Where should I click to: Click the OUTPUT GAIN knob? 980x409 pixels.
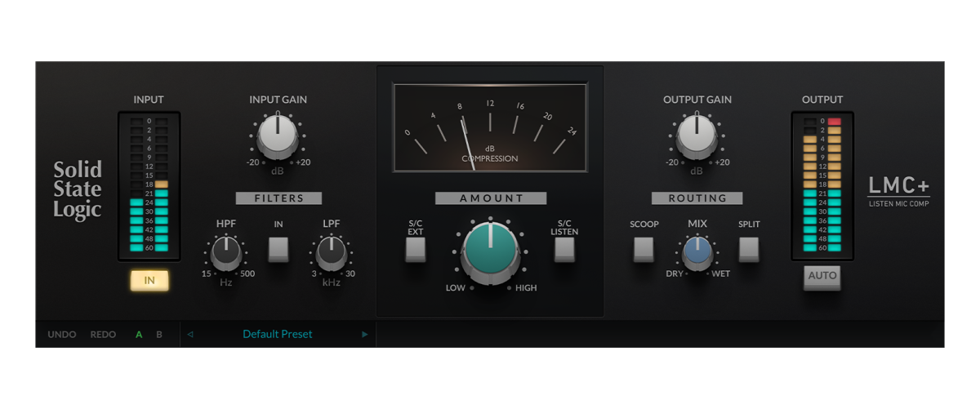click(697, 136)
